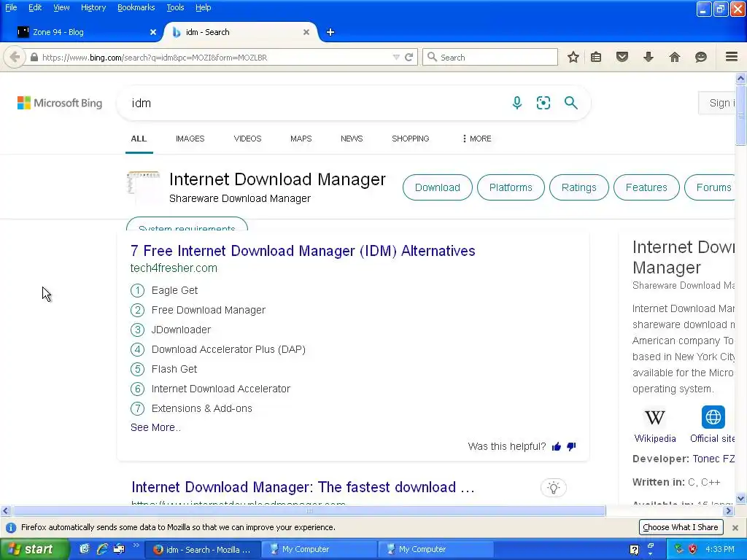Show bookmarks list icon in toolbar
Viewport: 747px width, 560px height.
point(596,57)
